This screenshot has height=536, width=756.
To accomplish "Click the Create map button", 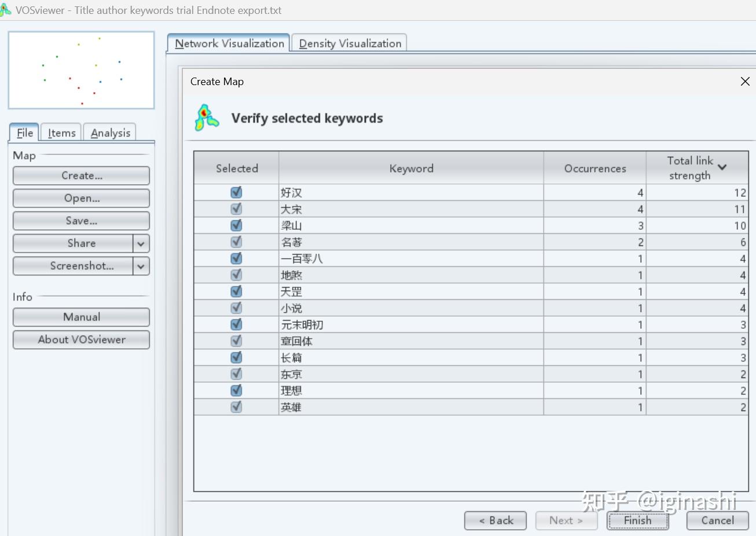I will [x=80, y=175].
